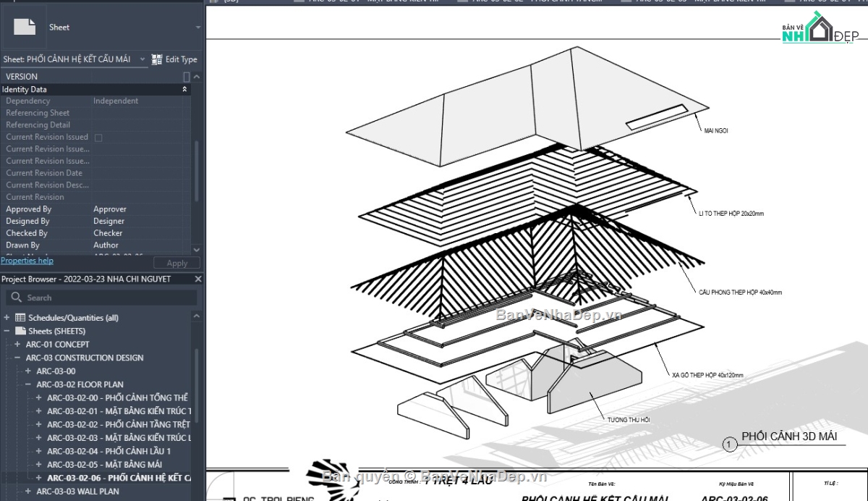Image resolution: width=868 pixels, height=501 pixels.
Task: Select the ARC-01 CONCEPT tree item
Action: tap(58, 345)
